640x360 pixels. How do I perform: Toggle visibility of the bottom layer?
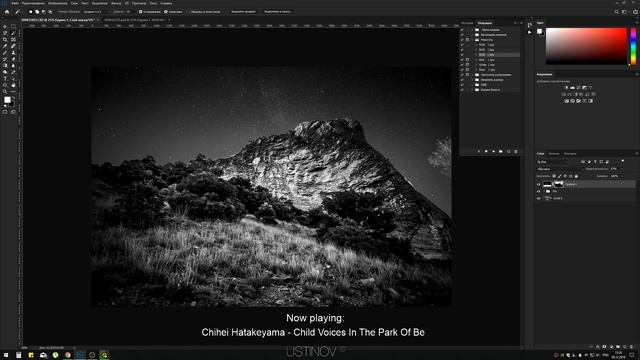coord(539,198)
